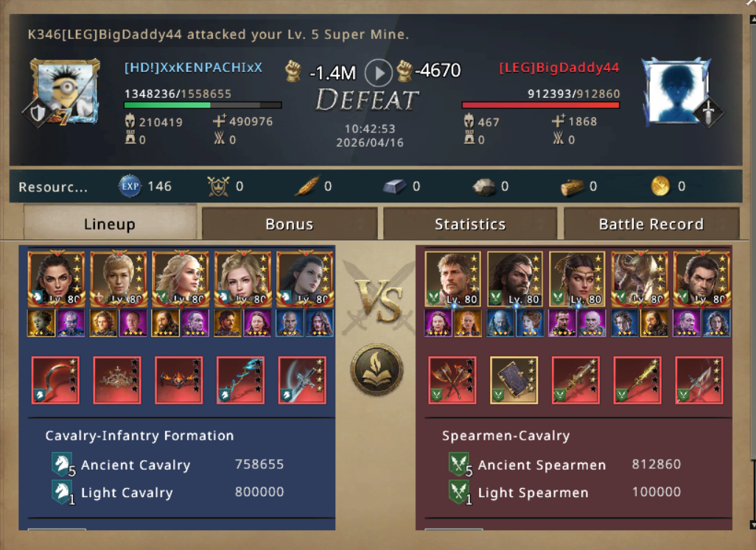Image resolution: width=756 pixels, height=550 pixels.
Task: Click the Ancient Spearmen troop icon
Action: (459, 465)
